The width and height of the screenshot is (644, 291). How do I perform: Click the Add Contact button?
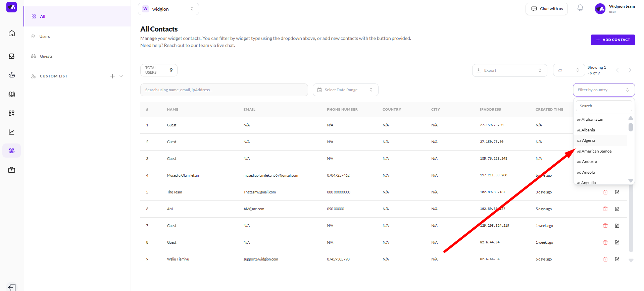[x=612, y=40]
